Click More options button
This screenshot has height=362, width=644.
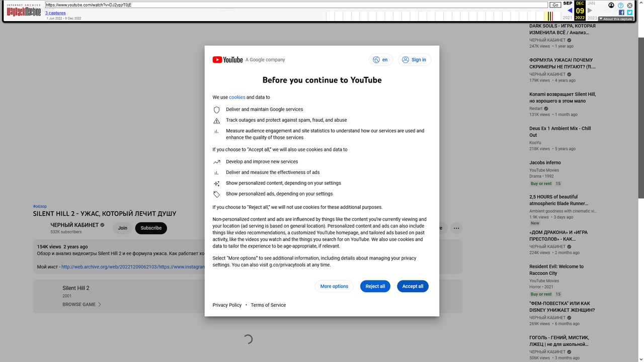tap(334, 286)
